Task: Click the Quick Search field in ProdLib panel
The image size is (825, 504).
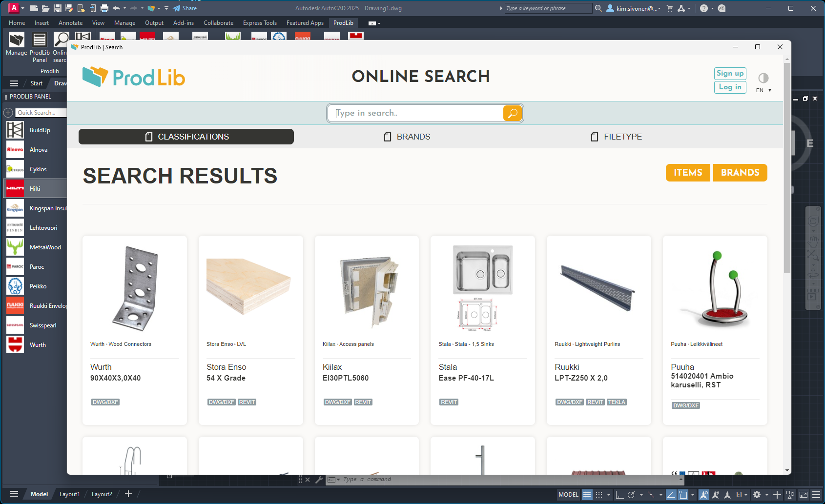Action: pyautogui.click(x=41, y=113)
